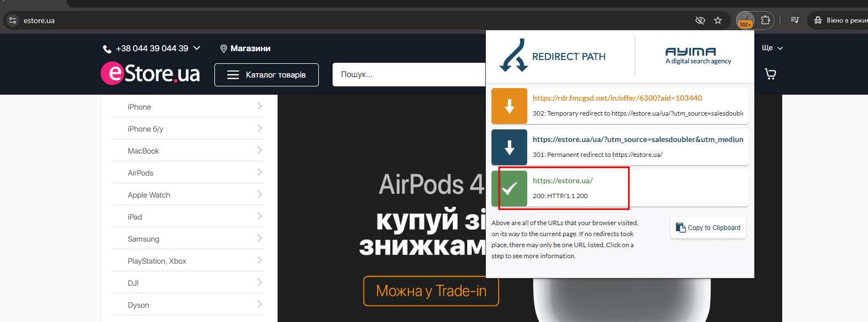Click the eye-crossed tracking protection icon
The width and height of the screenshot is (868, 322).
(x=700, y=20)
